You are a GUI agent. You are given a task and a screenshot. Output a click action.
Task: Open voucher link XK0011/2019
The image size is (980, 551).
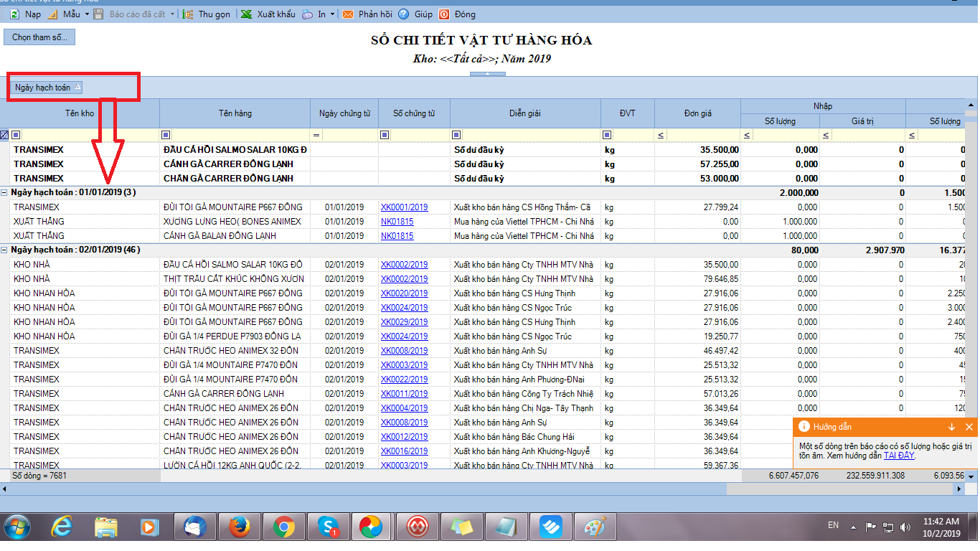(x=404, y=393)
